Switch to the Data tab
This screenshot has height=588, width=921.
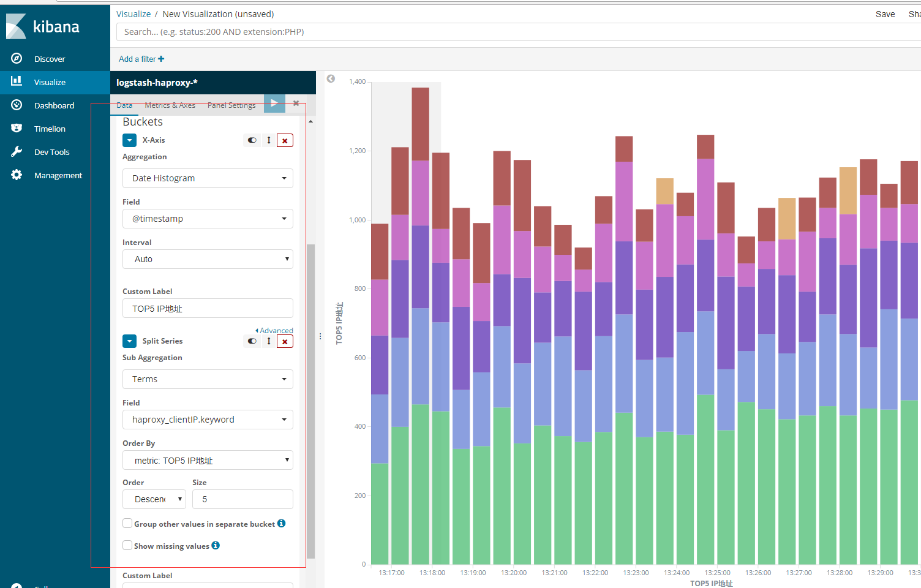pos(124,105)
